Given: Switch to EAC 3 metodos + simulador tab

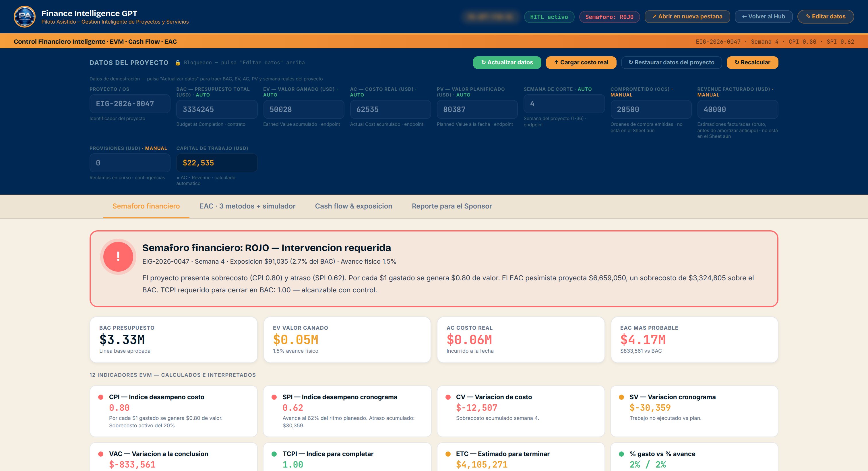Looking at the screenshot, I should point(247,206).
